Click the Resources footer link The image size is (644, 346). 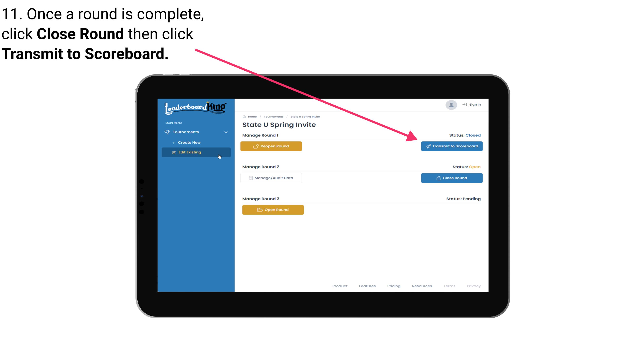pyautogui.click(x=422, y=286)
